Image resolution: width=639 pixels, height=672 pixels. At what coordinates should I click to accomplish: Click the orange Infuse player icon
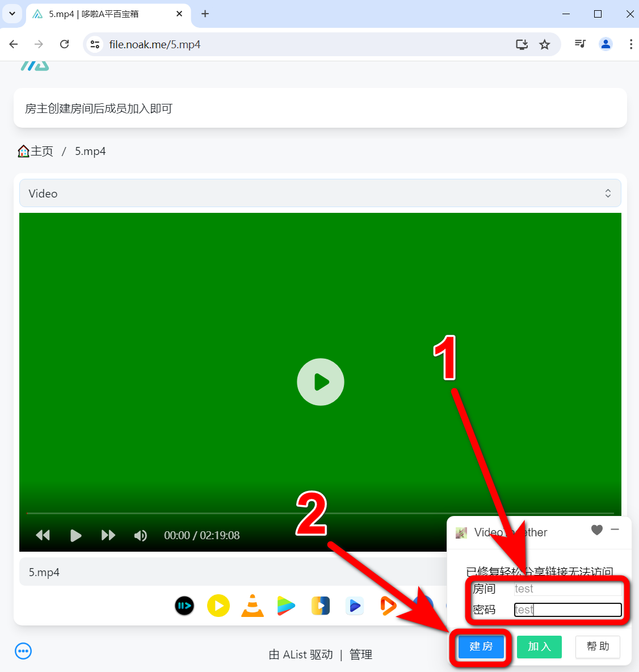(388, 606)
